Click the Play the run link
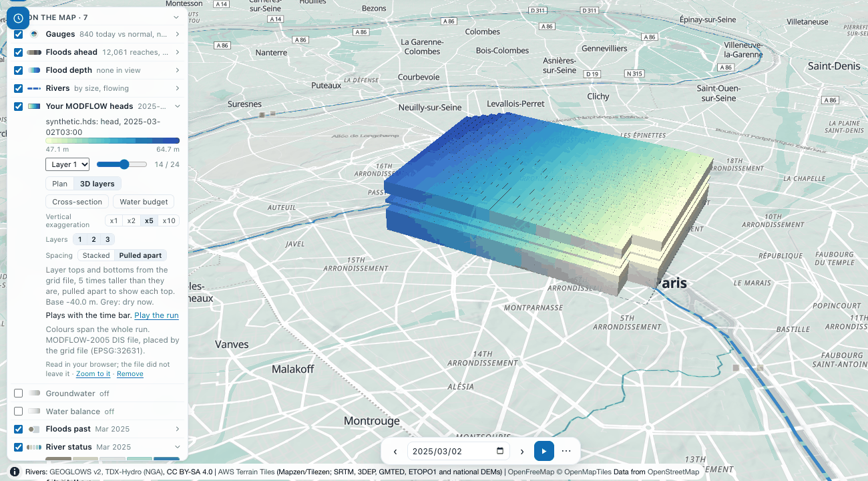The height and width of the screenshot is (481, 868). (x=156, y=315)
